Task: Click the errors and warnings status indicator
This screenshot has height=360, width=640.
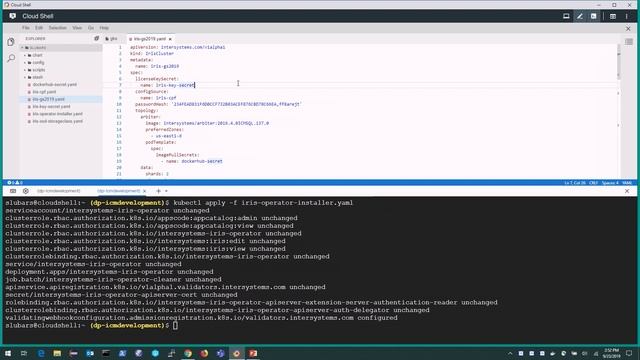Action: [15, 183]
